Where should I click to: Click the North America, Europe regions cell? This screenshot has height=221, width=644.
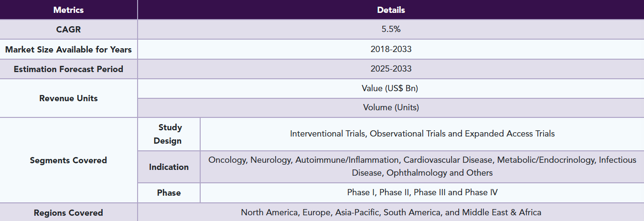(391, 212)
